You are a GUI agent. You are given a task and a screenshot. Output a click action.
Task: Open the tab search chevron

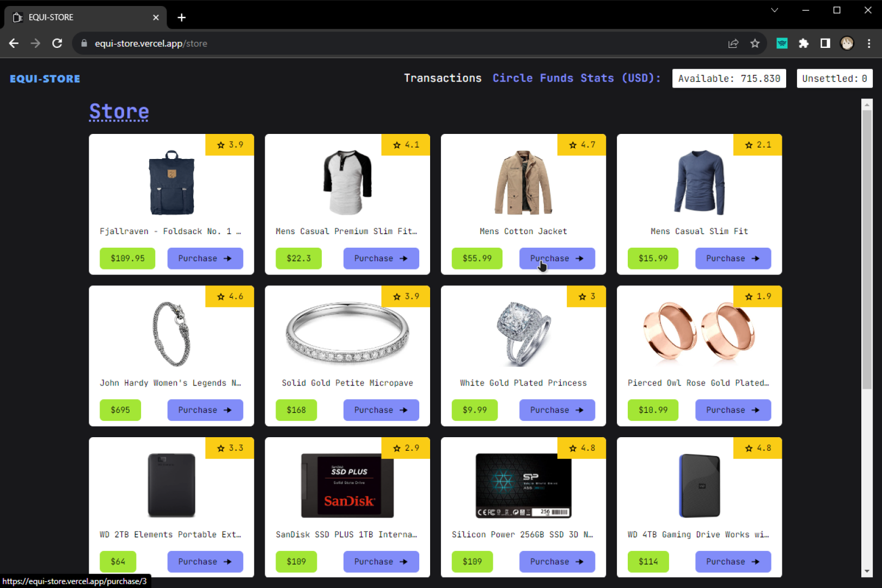pos(775,10)
